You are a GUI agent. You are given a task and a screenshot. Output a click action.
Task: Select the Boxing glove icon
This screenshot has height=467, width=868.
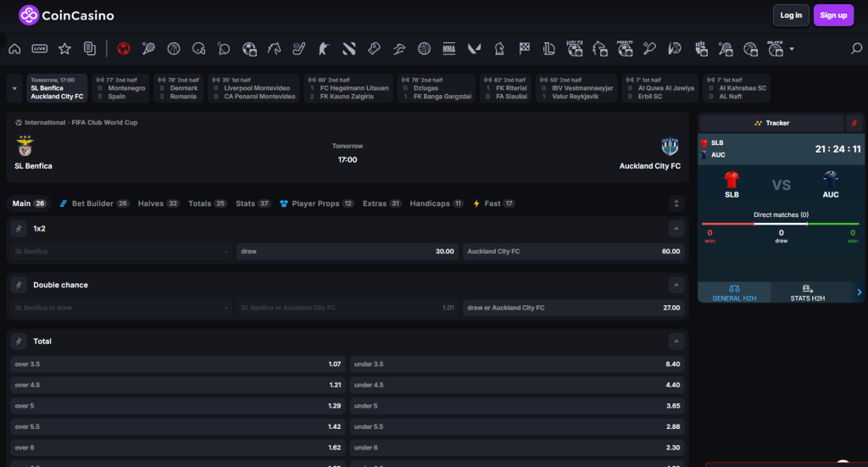tap(374, 48)
